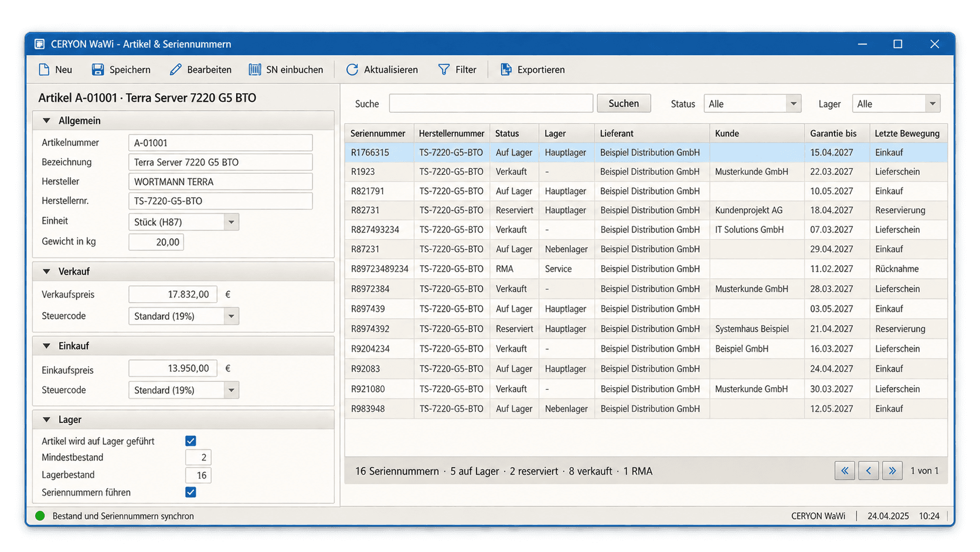
Task: Click the Neu document icon
Action: pos(44,70)
